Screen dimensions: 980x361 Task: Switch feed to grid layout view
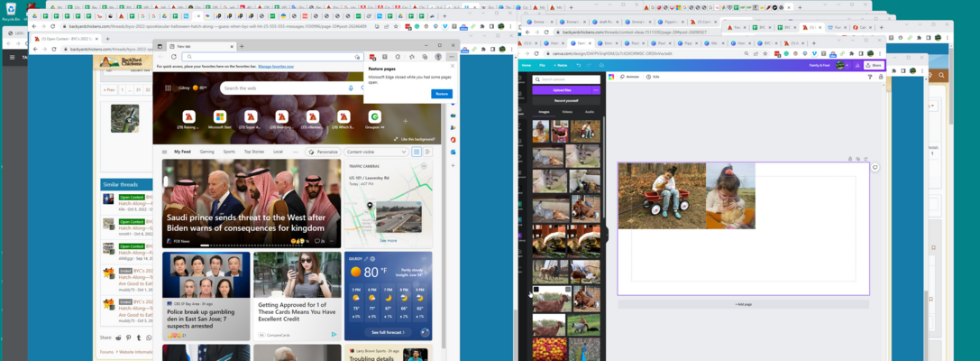click(417, 152)
